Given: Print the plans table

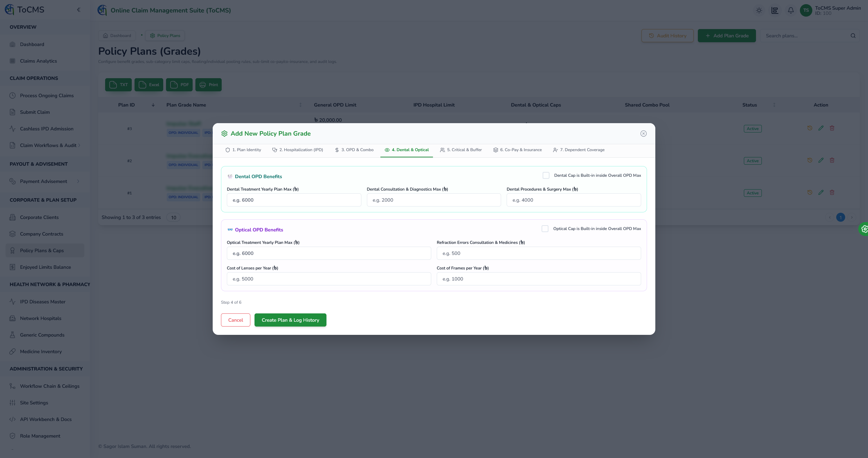Looking at the screenshot, I should click(209, 85).
